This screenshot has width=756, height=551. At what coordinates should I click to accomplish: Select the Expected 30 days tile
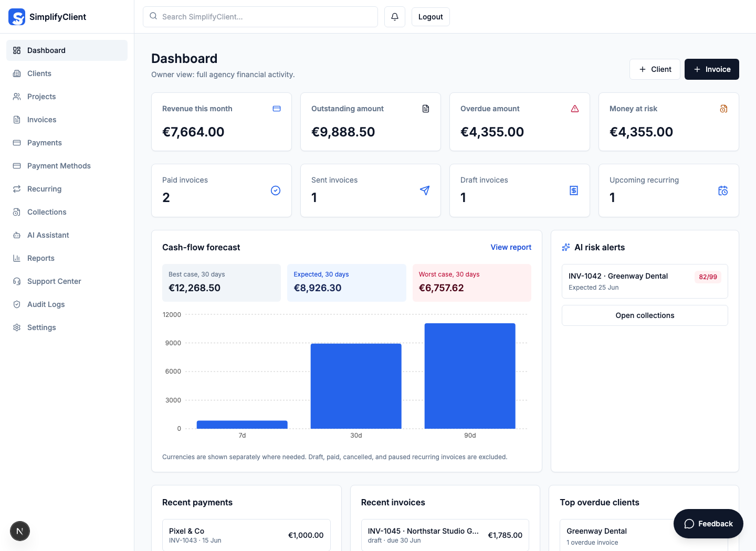(x=346, y=283)
